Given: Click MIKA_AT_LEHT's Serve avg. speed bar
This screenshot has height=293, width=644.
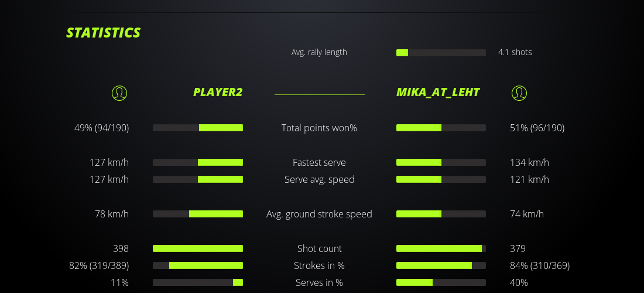Looking at the screenshot, I should point(441,179).
